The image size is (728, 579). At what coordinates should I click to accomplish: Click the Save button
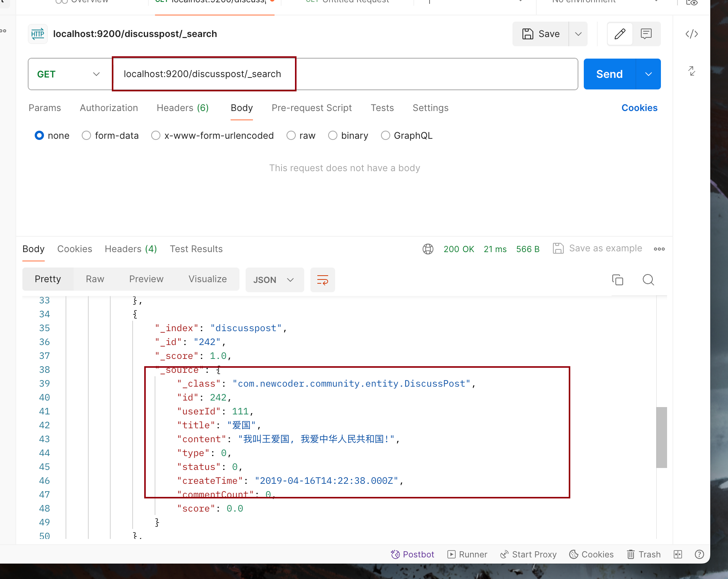tap(541, 34)
